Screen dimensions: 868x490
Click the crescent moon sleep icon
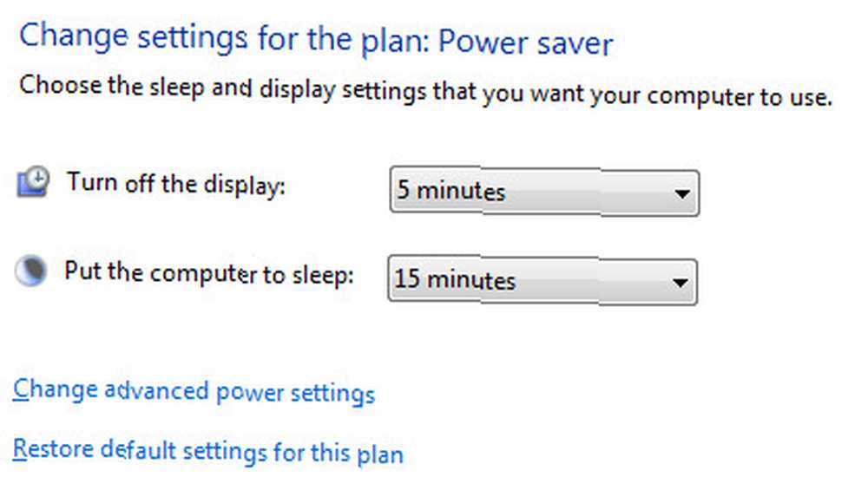(x=31, y=271)
